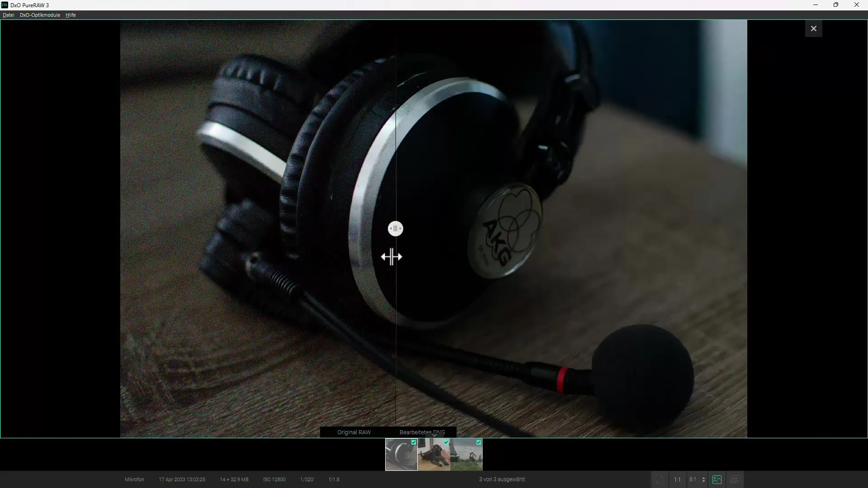Collapse the filmstrip with the chevron
The height and width of the screenshot is (488, 868).
point(434,435)
